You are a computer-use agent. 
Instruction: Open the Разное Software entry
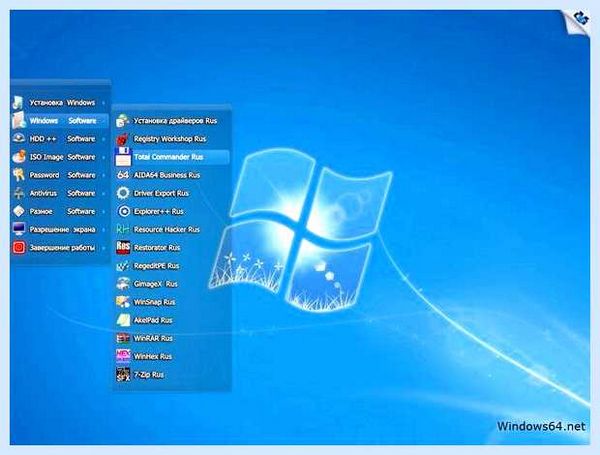coord(60,211)
